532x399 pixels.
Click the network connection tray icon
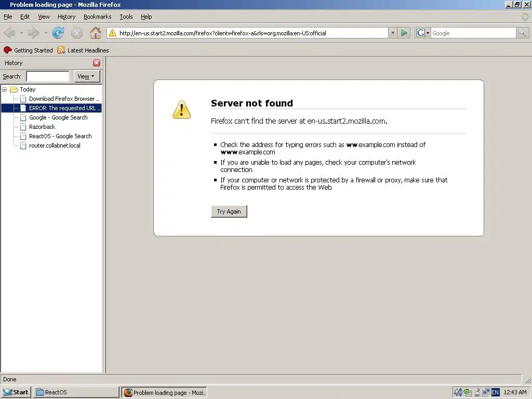[x=486, y=392]
